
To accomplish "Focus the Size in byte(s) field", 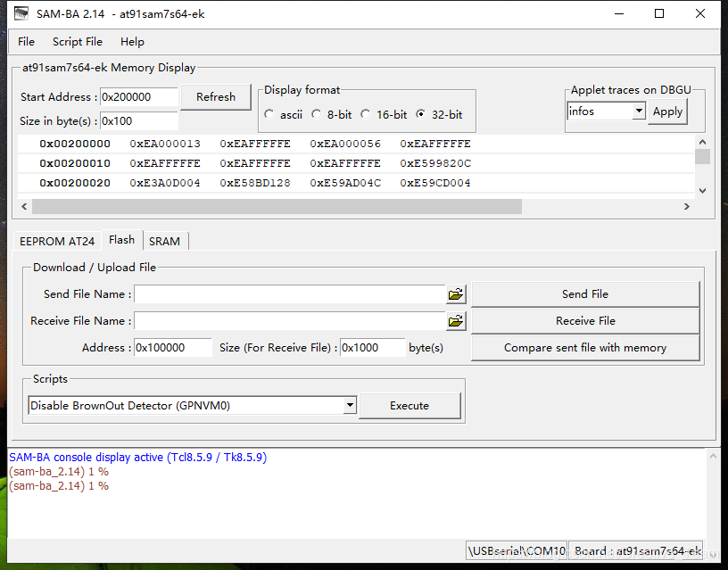I will pyautogui.click(x=139, y=121).
